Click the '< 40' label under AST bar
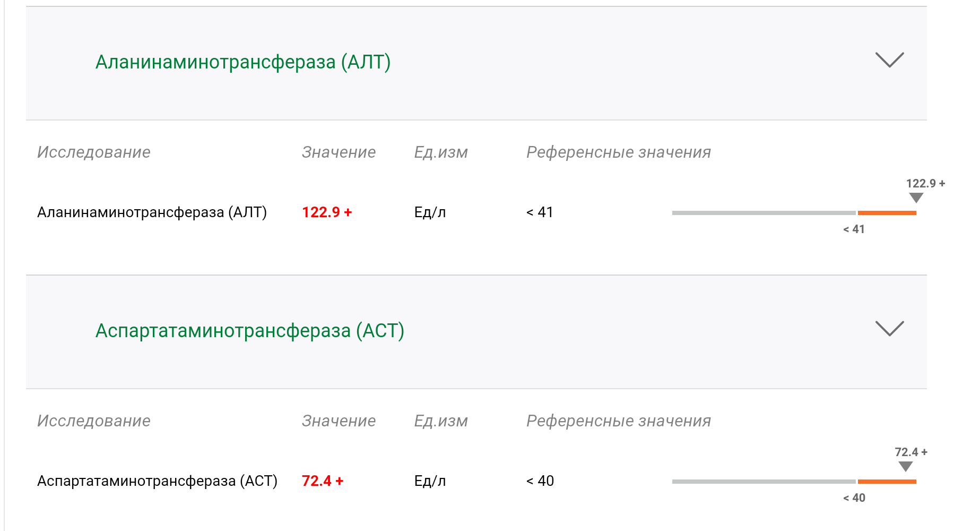This screenshot has width=980, height=531. (x=854, y=498)
